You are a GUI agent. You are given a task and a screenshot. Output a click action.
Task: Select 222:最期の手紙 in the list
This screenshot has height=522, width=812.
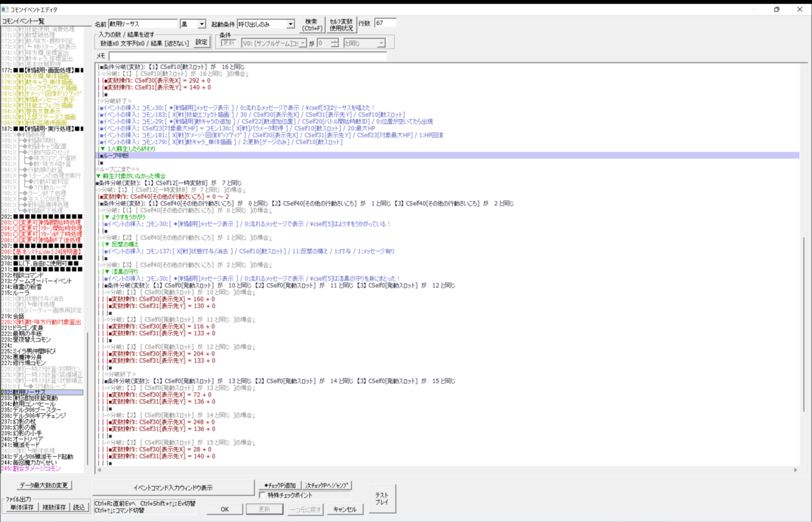click(x=22, y=334)
